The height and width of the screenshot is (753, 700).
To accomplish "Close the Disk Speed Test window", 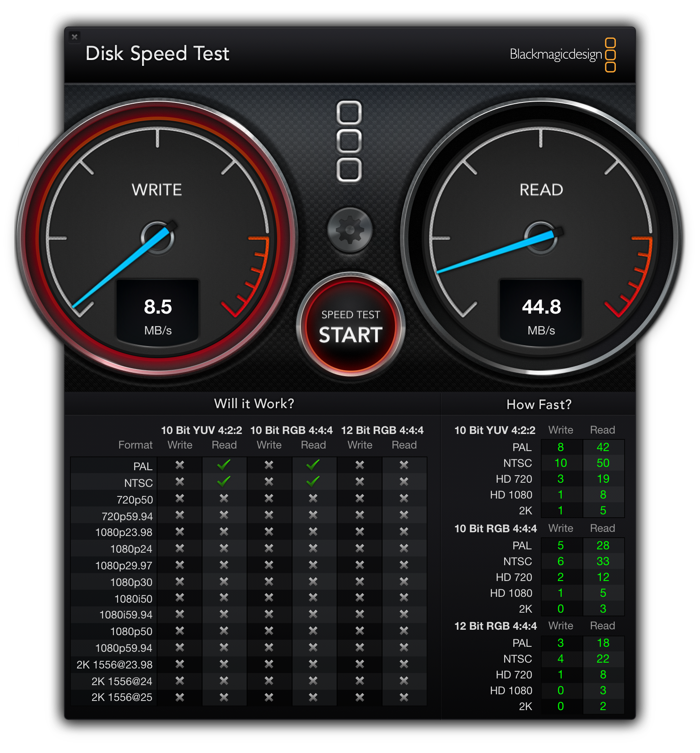I will [75, 37].
